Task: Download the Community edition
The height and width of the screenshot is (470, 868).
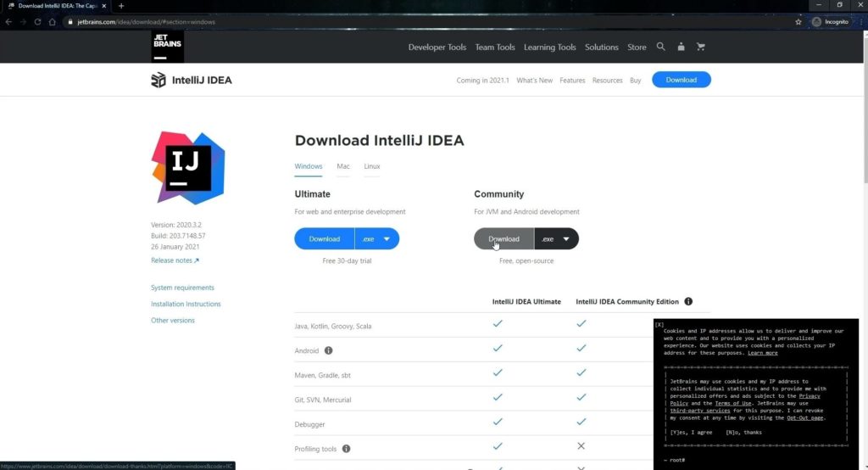Action: click(x=504, y=239)
